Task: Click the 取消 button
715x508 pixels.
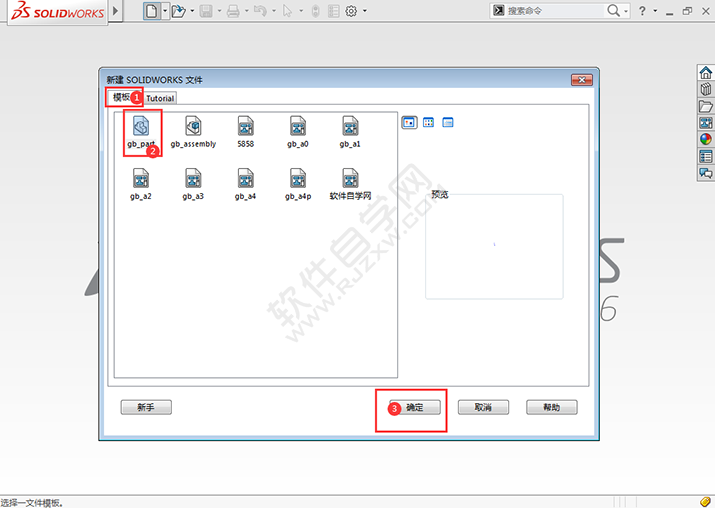Action: 483,407
